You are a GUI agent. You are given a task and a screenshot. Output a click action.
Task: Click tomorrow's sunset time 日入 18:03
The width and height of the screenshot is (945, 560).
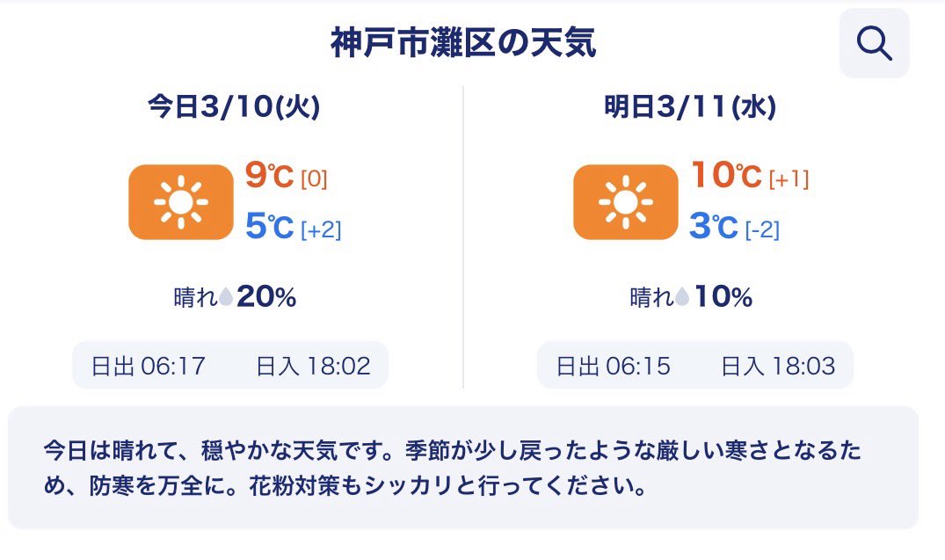(x=778, y=366)
